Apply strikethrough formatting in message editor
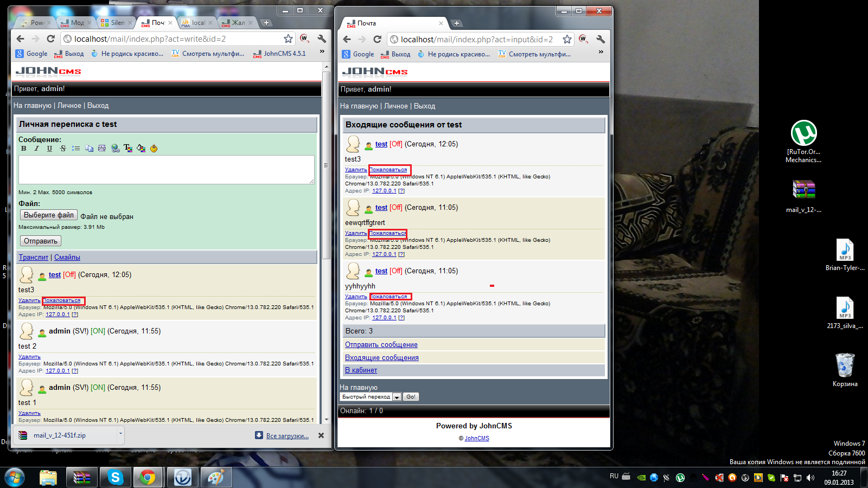This screenshot has width=868, height=488. (x=63, y=149)
